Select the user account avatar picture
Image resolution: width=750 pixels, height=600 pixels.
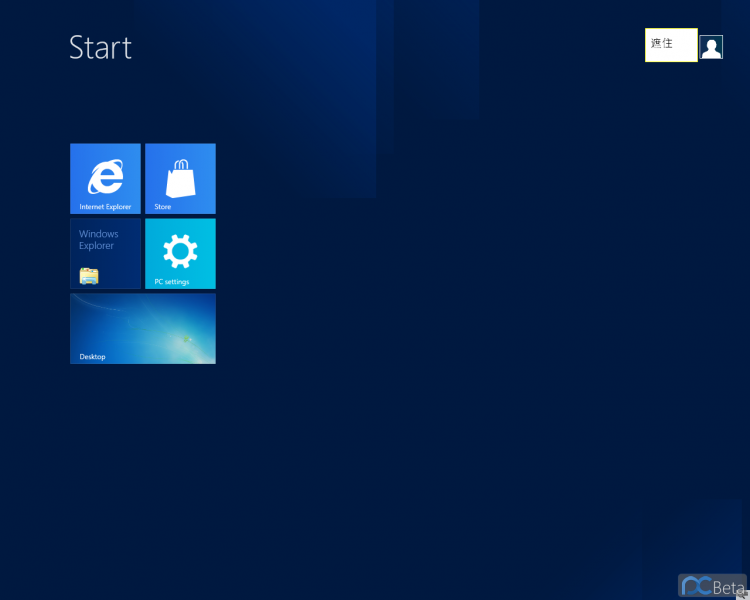pos(711,47)
